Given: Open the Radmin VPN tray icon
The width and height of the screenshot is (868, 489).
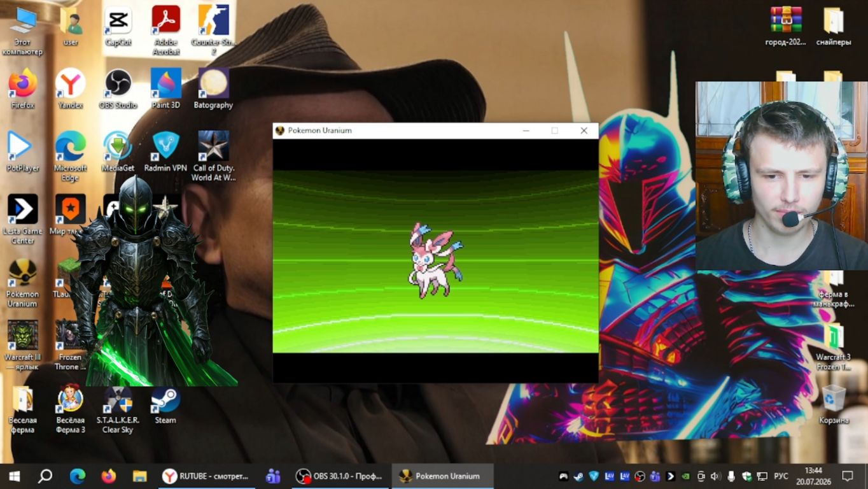Looking at the screenshot, I should (594, 476).
